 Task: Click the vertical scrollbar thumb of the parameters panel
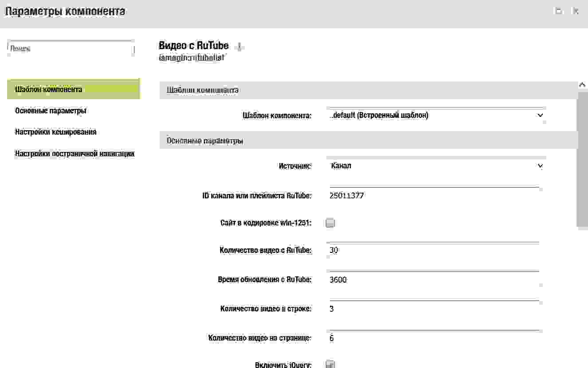tap(582, 159)
